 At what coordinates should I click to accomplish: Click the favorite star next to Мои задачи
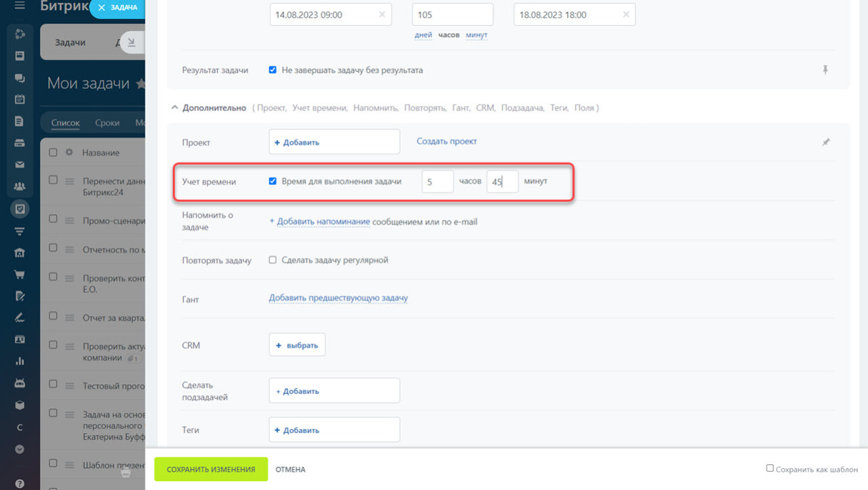pyautogui.click(x=140, y=84)
